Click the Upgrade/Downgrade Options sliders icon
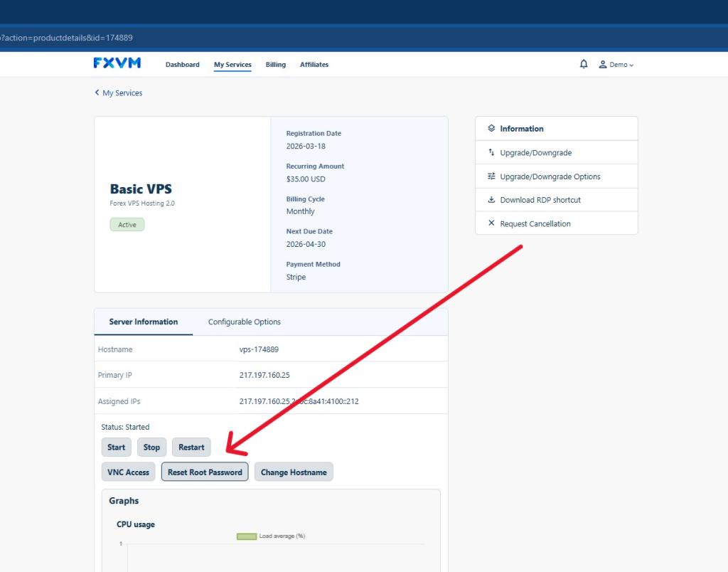This screenshot has height=572, width=728. (491, 176)
